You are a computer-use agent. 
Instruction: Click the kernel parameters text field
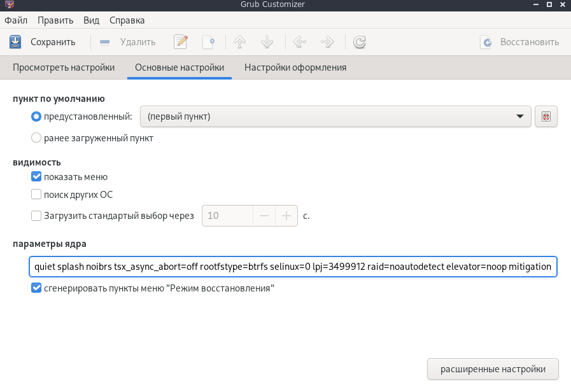click(x=293, y=267)
